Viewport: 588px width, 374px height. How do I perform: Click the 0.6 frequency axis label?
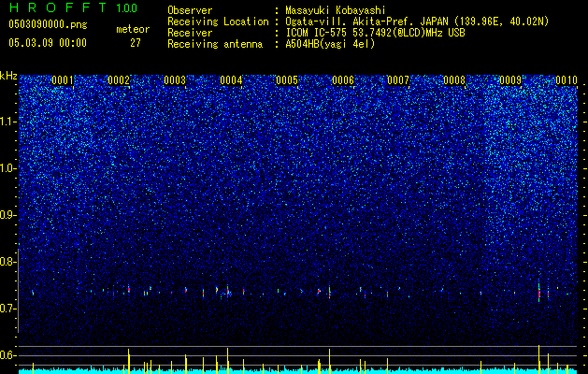pyautogui.click(x=7, y=355)
